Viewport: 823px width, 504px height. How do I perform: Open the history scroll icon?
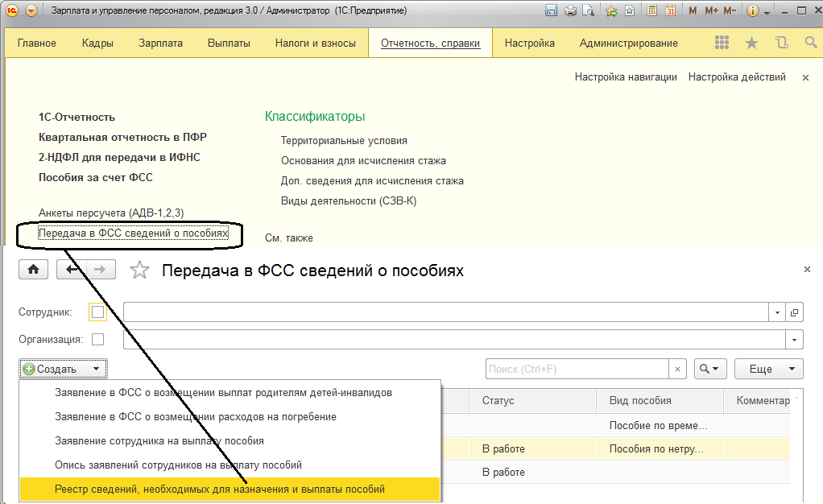(781, 43)
